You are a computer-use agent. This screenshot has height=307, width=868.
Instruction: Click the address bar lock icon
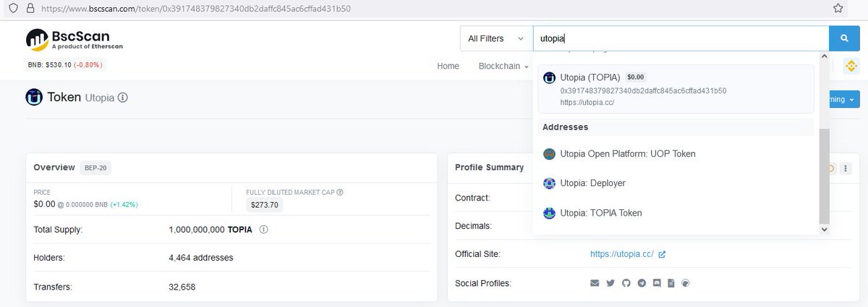pos(30,8)
